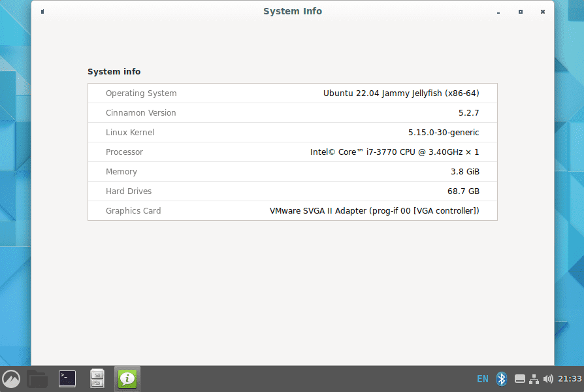This screenshot has height=392, width=584.
Task: Select the '3.8 GiB' memory value
Action: [465, 171]
